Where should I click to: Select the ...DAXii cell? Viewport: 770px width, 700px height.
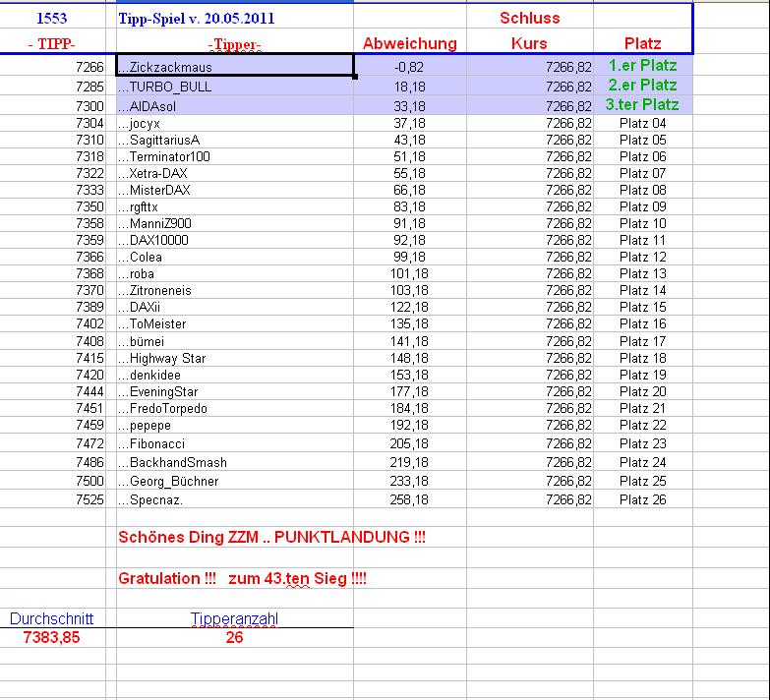235,307
